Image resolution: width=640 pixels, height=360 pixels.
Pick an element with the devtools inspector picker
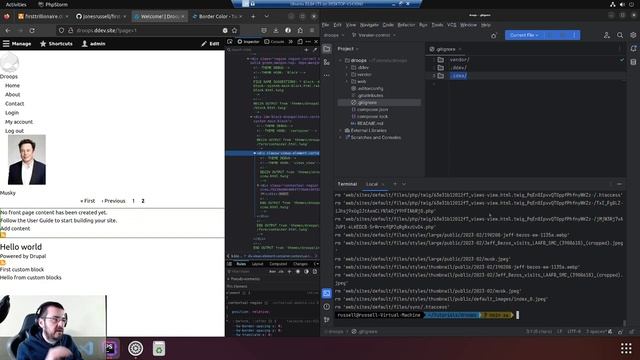pos(230,42)
